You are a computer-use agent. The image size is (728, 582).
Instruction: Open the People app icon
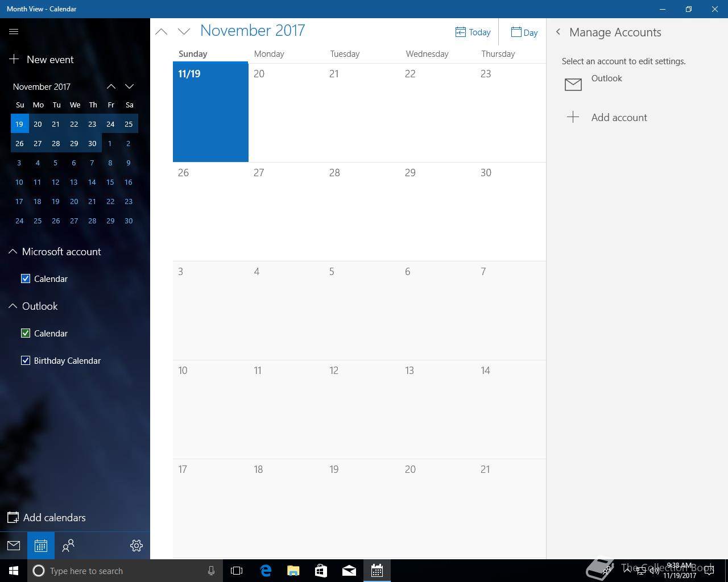pos(68,546)
